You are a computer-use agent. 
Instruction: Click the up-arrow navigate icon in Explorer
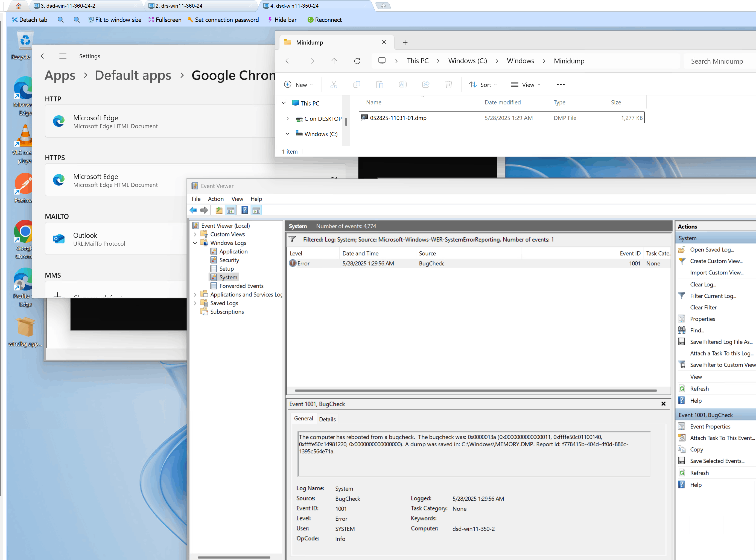coord(334,61)
